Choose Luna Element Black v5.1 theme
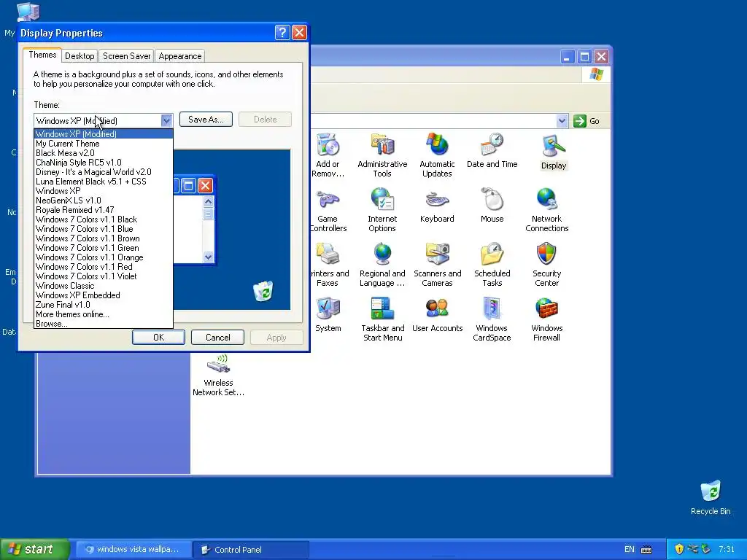The image size is (747, 560). [104, 182]
